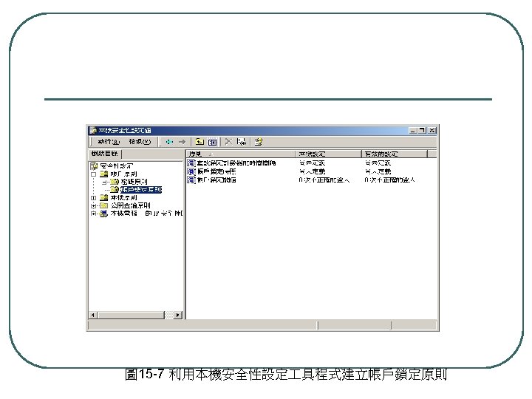
Task: Click the Export list toolbar icon
Action: click(x=242, y=142)
